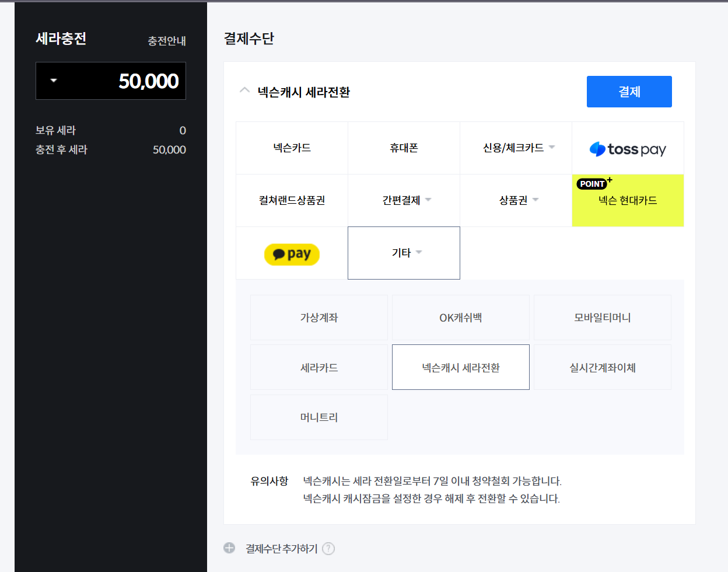Select OK캐쉬백 option
Viewport: 728px width, 572px height.
click(x=461, y=318)
